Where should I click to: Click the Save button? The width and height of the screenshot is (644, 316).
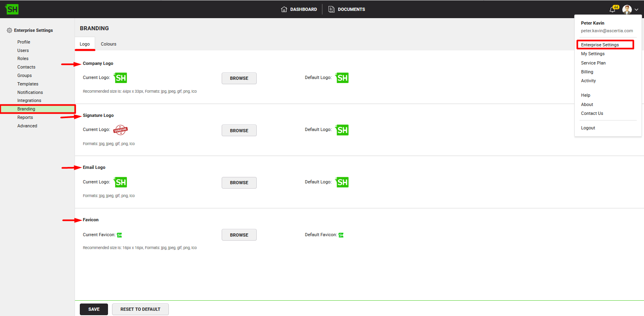coord(94,309)
